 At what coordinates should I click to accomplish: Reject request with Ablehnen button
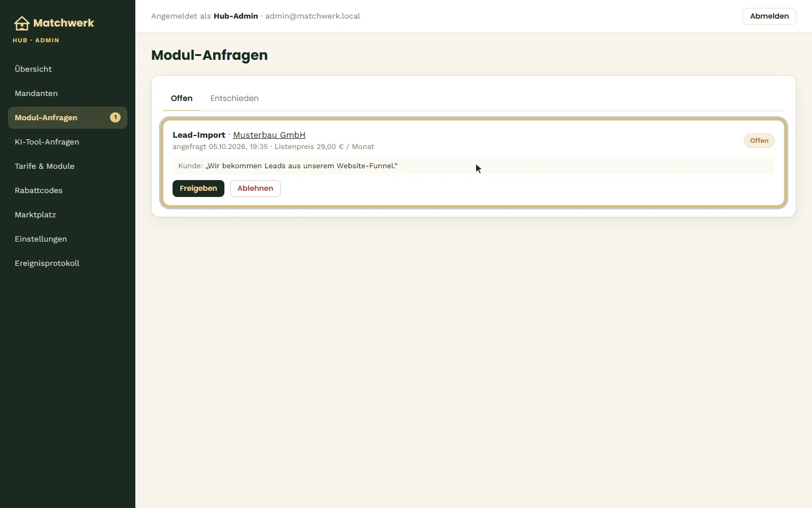pos(255,189)
